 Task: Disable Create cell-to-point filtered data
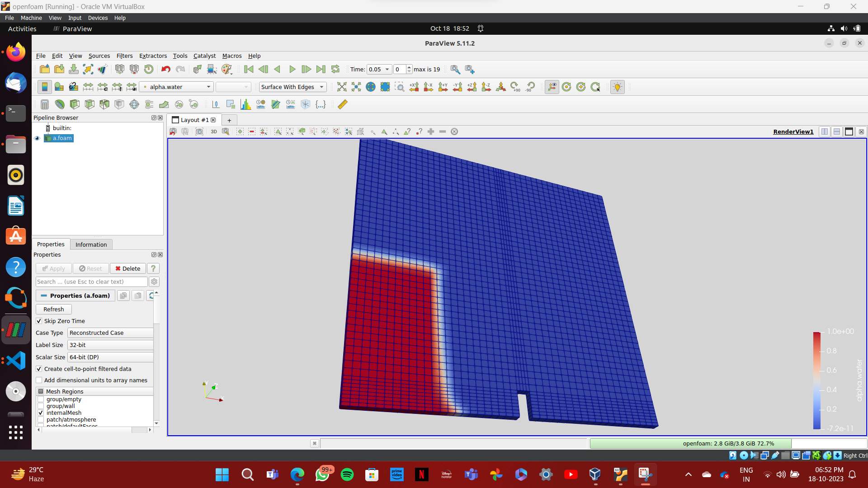39,369
